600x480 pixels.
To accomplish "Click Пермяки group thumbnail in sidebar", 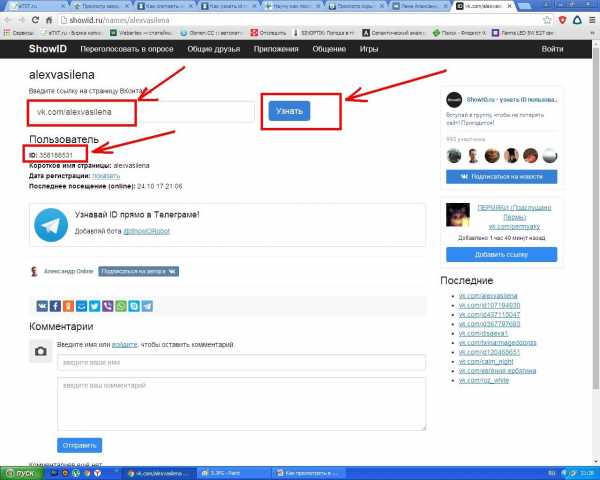I will 458,215.
